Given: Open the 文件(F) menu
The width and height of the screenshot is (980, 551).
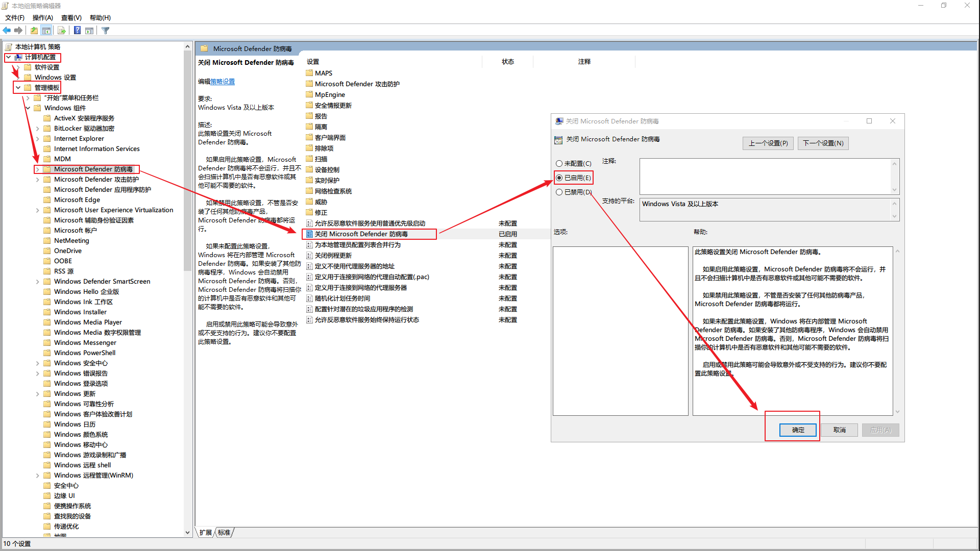Looking at the screenshot, I should 15,18.
